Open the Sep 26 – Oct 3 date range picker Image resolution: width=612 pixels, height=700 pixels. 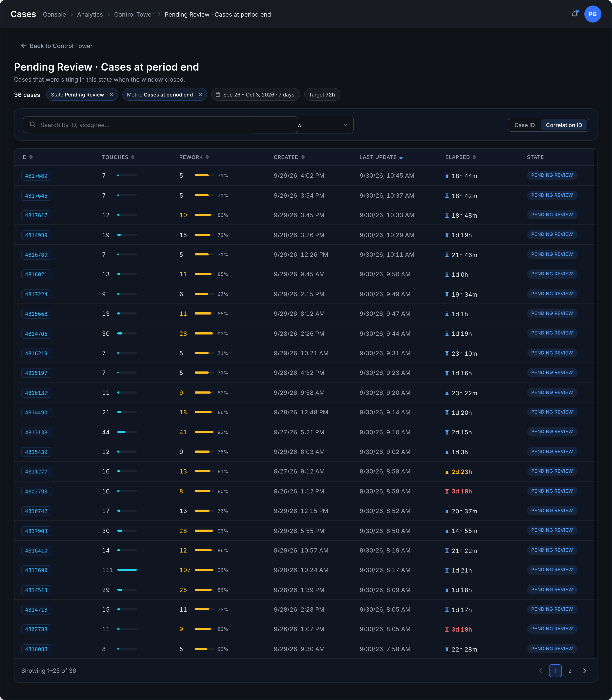pyautogui.click(x=255, y=95)
